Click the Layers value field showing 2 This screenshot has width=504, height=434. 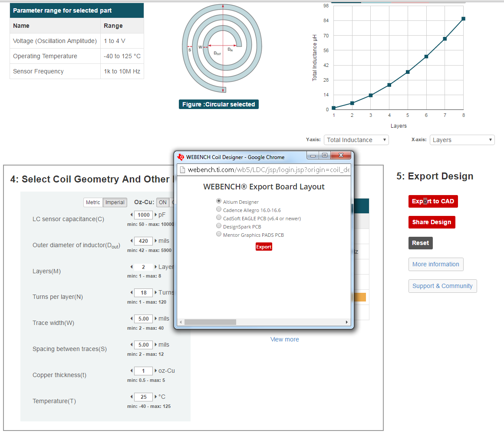[143, 267]
